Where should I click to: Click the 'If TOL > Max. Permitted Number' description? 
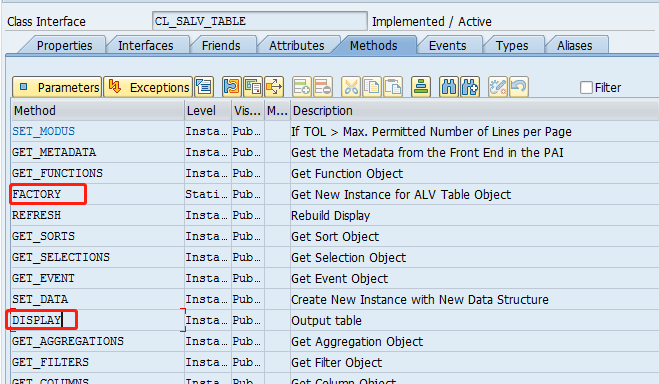(431, 132)
